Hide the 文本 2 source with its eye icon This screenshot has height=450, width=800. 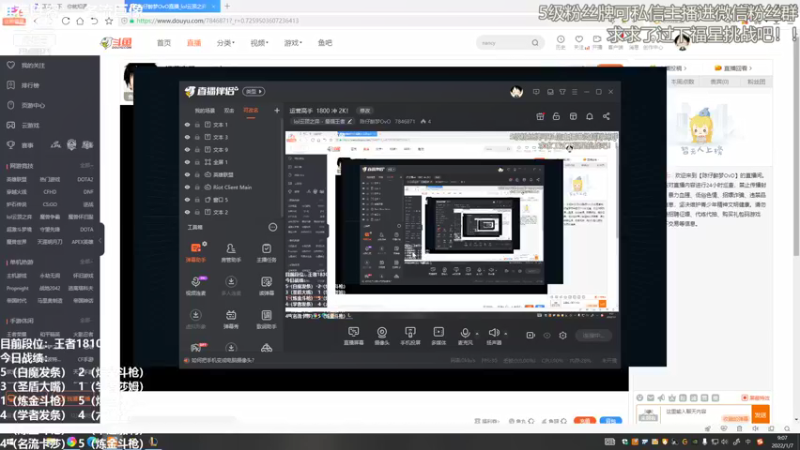click(x=187, y=212)
